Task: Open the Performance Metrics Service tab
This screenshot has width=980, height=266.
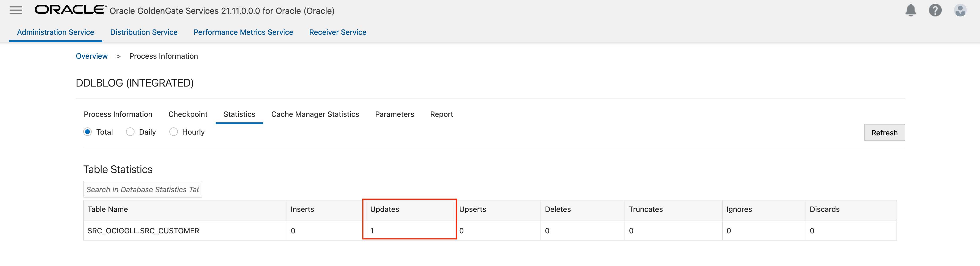Action: click(243, 32)
